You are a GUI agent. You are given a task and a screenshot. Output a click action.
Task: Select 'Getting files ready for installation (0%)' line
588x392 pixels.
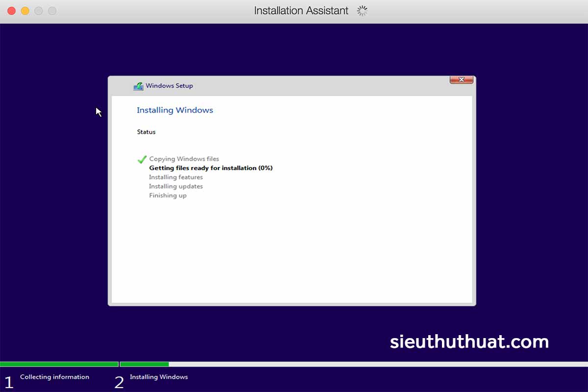pos(211,168)
